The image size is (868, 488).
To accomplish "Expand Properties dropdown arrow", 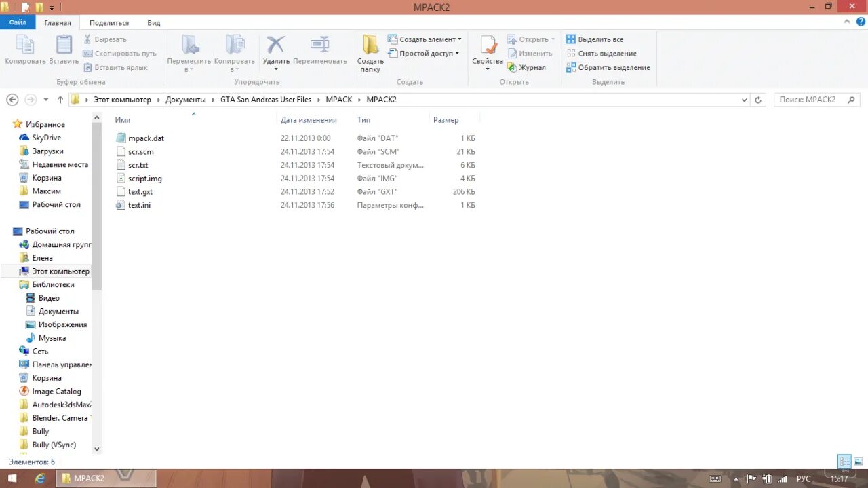I will [488, 69].
